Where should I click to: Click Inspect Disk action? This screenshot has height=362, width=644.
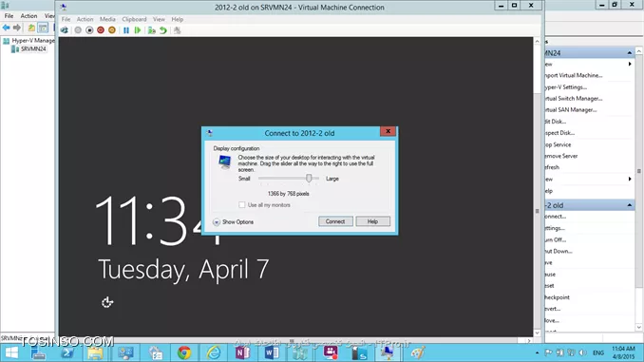[x=559, y=133]
